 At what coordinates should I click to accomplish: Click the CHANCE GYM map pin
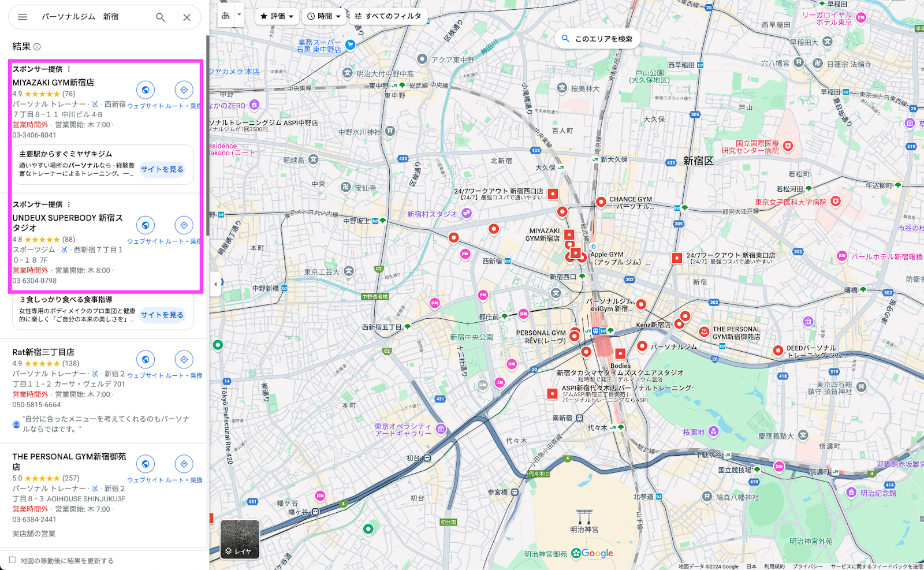(601, 202)
